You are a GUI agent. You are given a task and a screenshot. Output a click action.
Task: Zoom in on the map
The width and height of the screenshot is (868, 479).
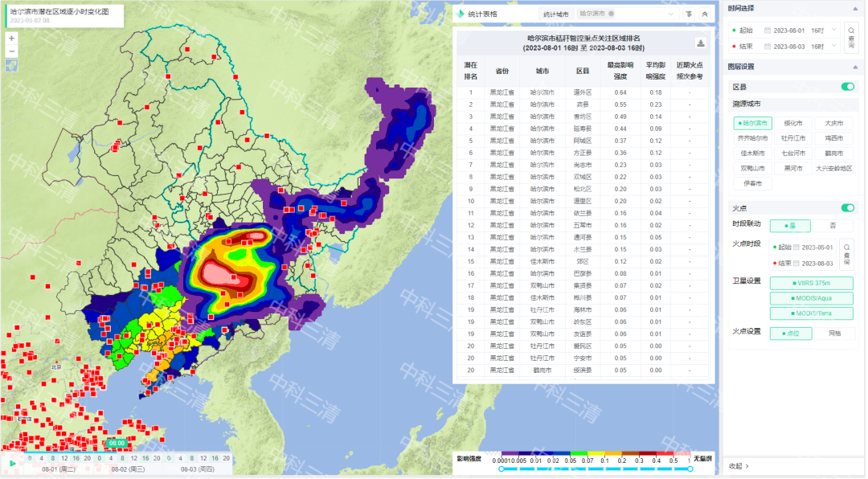[11, 39]
